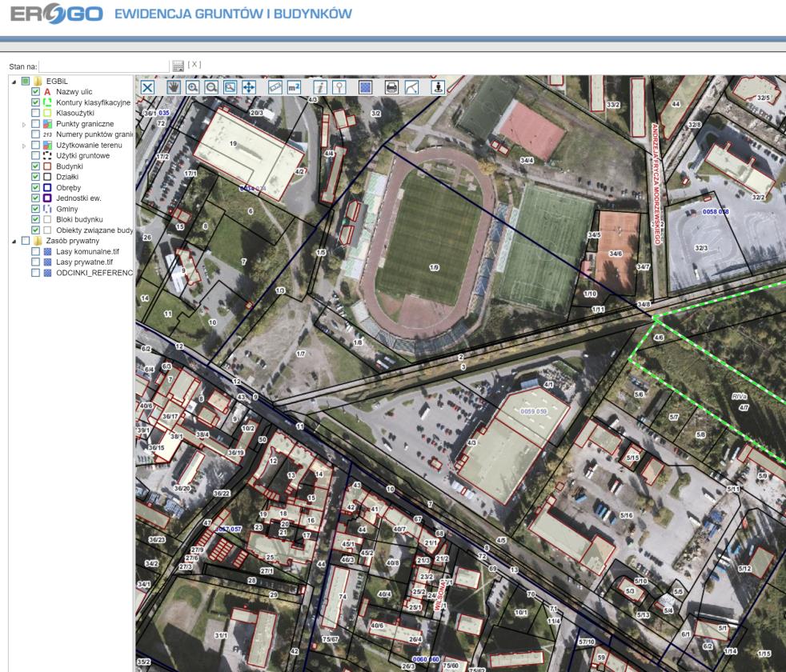Select the ruler distance measure tool

[275, 88]
